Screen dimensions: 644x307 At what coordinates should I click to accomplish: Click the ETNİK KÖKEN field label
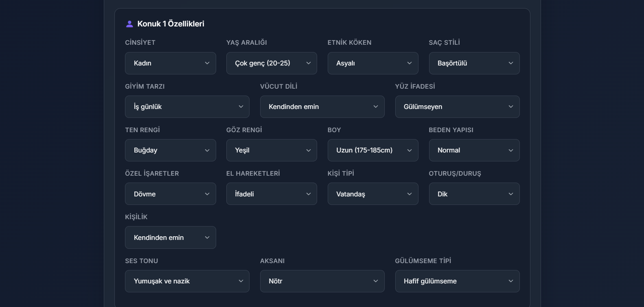point(349,42)
